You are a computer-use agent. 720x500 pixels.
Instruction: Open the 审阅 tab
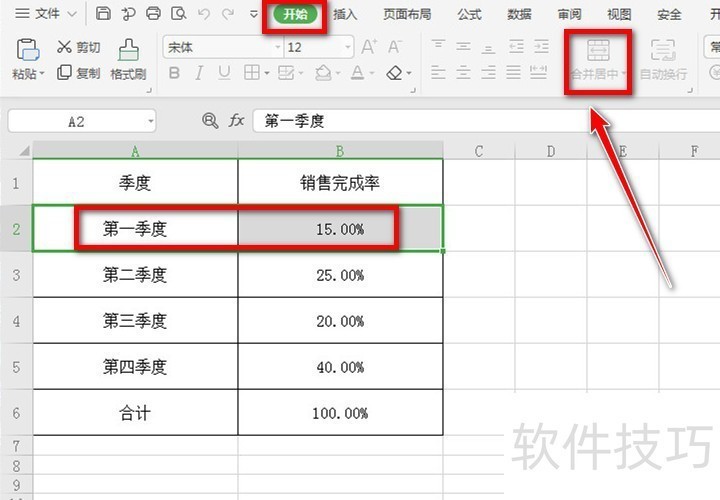pos(569,14)
